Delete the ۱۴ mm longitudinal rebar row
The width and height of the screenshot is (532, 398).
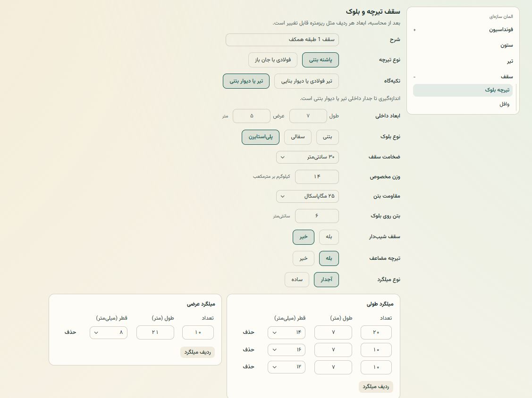coord(248,332)
